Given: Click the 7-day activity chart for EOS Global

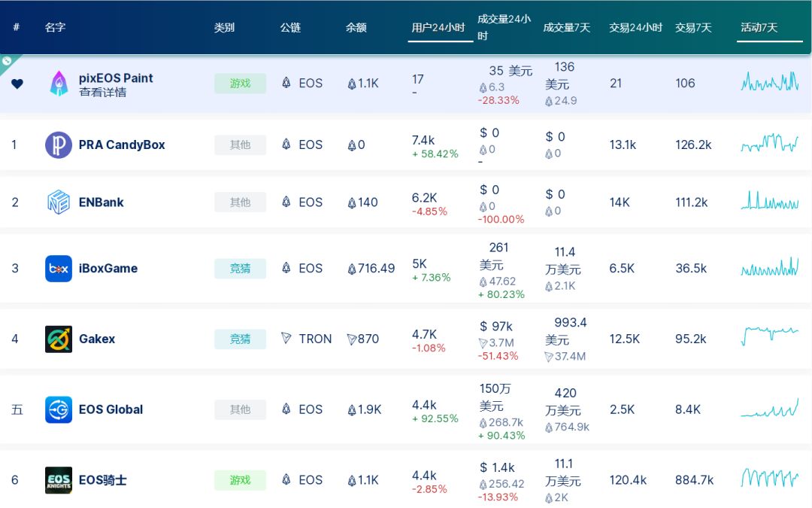Looking at the screenshot, I should coord(770,408).
